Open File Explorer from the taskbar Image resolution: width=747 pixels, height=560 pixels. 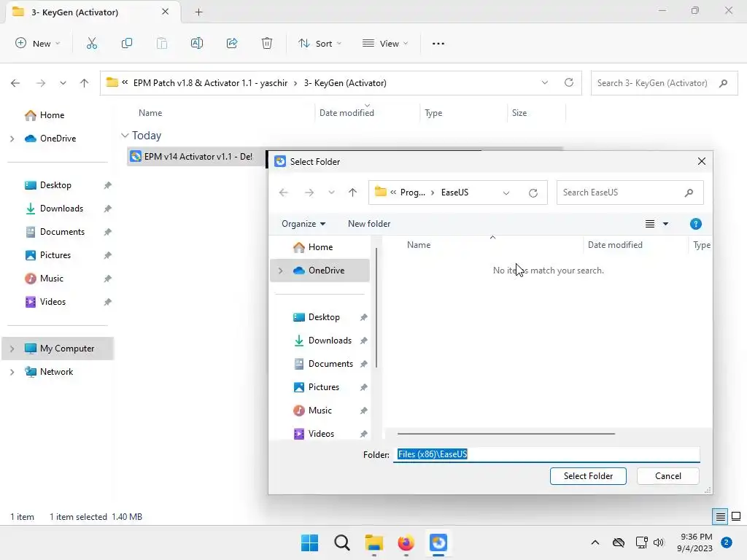click(x=374, y=542)
